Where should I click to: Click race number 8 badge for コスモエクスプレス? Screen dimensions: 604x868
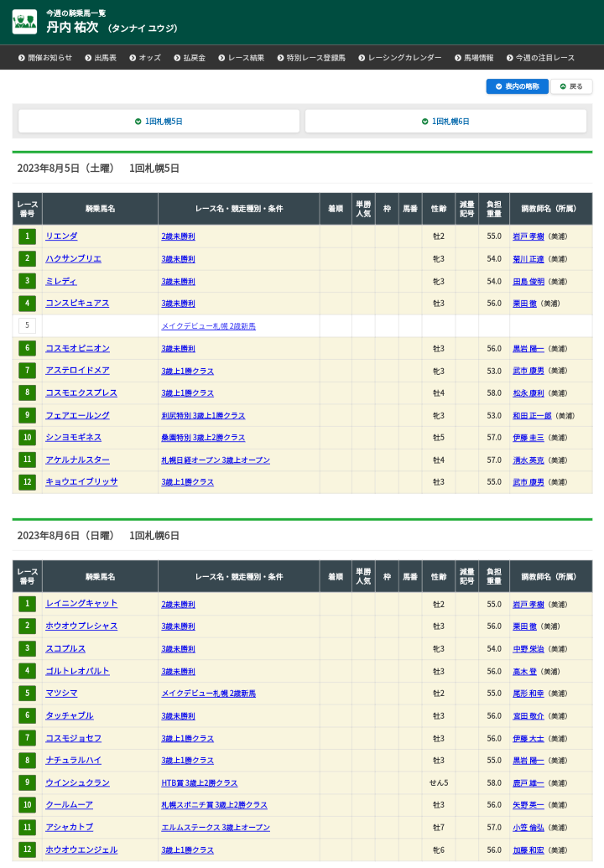27,393
